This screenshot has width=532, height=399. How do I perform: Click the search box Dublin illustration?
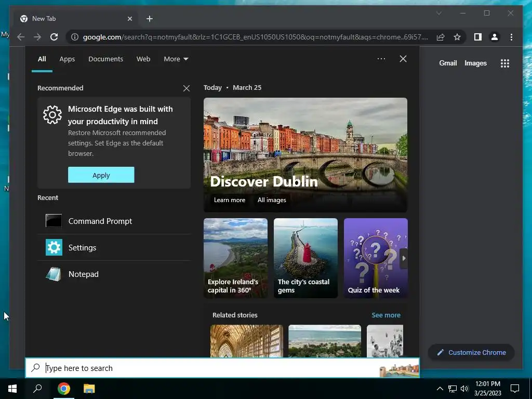400,370
